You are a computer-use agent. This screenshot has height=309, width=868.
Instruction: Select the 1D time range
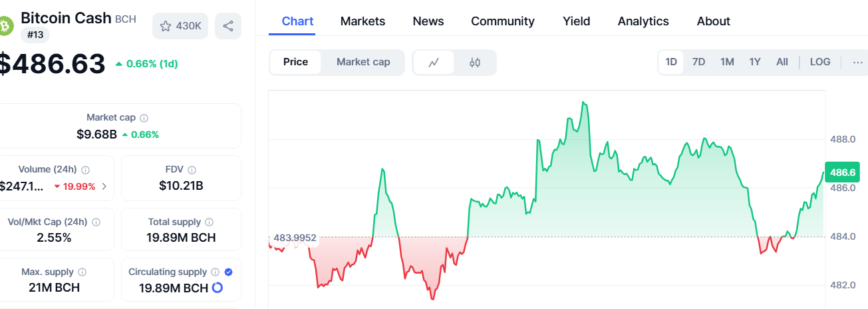[x=671, y=62]
